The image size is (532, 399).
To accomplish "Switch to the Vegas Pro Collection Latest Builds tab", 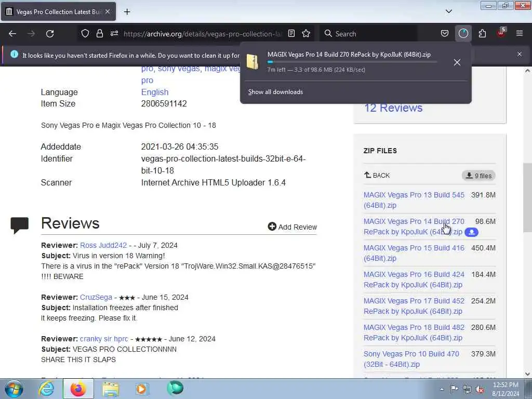I will tap(58, 11).
